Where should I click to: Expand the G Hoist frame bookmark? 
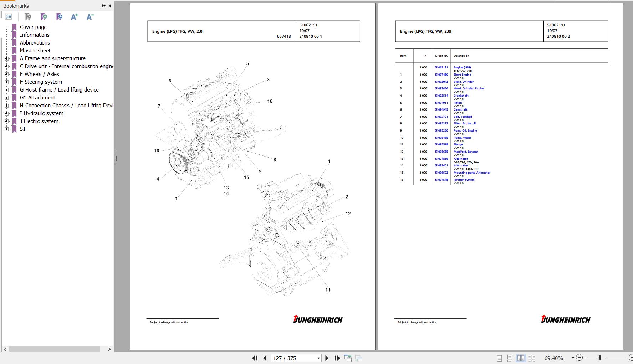[6, 90]
